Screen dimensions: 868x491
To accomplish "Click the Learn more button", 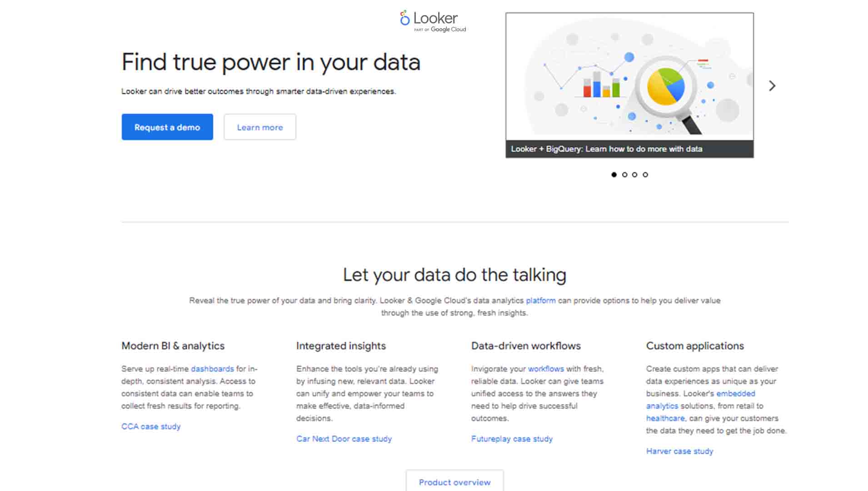I will click(260, 127).
